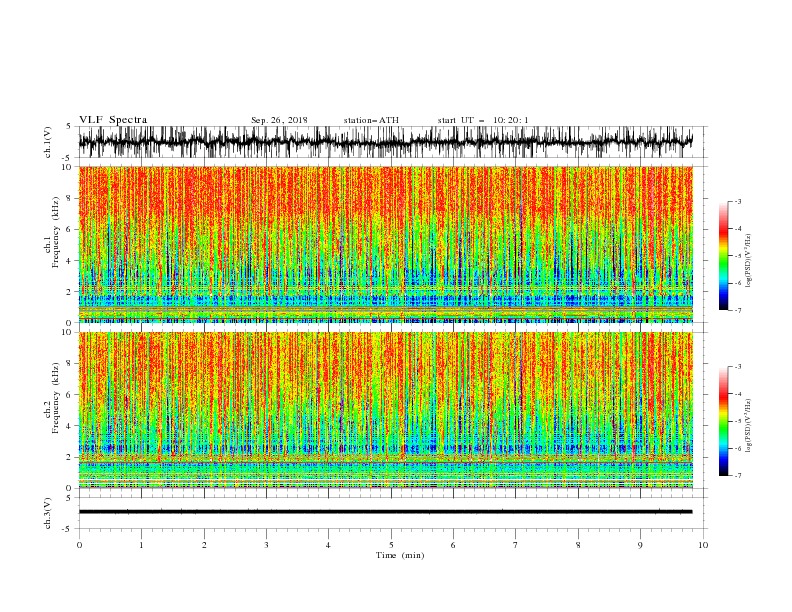The height and width of the screenshot is (612, 792).
Task: Click time axis tick label "3"
Action: point(266,545)
